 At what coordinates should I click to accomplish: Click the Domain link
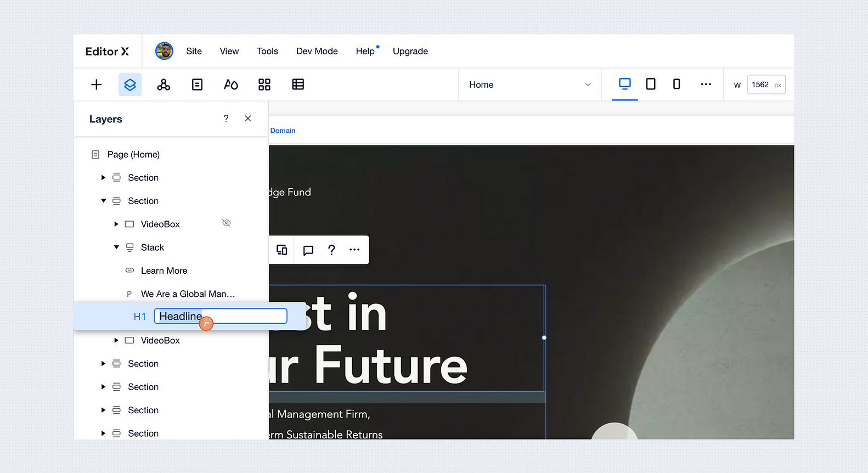[x=283, y=131]
